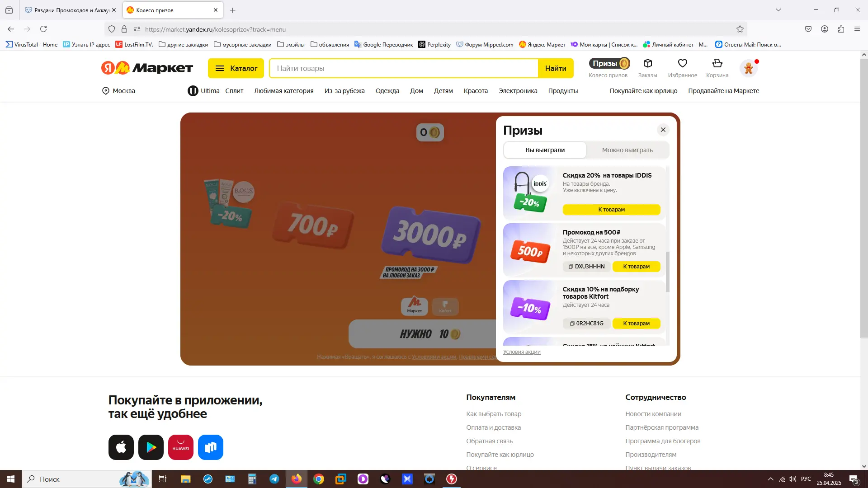The width and height of the screenshot is (868, 488).
Task: Open Призы Колесо призов
Action: tap(609, 68)
